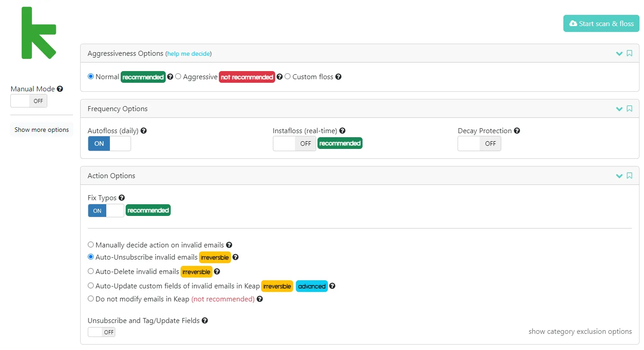
Task: Open help me decide link
Action: click(x=189, y=54)
